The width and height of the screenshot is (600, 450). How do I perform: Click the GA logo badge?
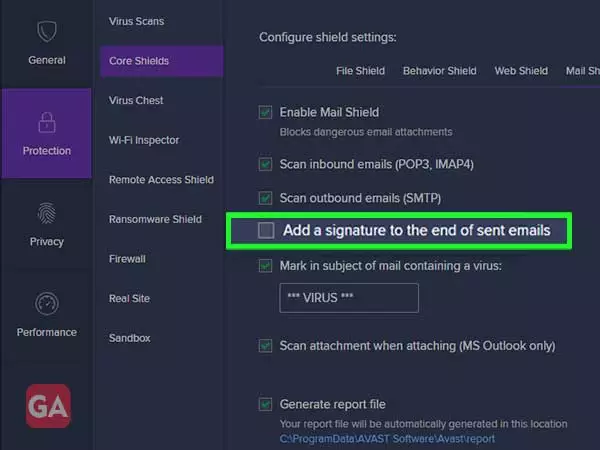coord(48,406)
